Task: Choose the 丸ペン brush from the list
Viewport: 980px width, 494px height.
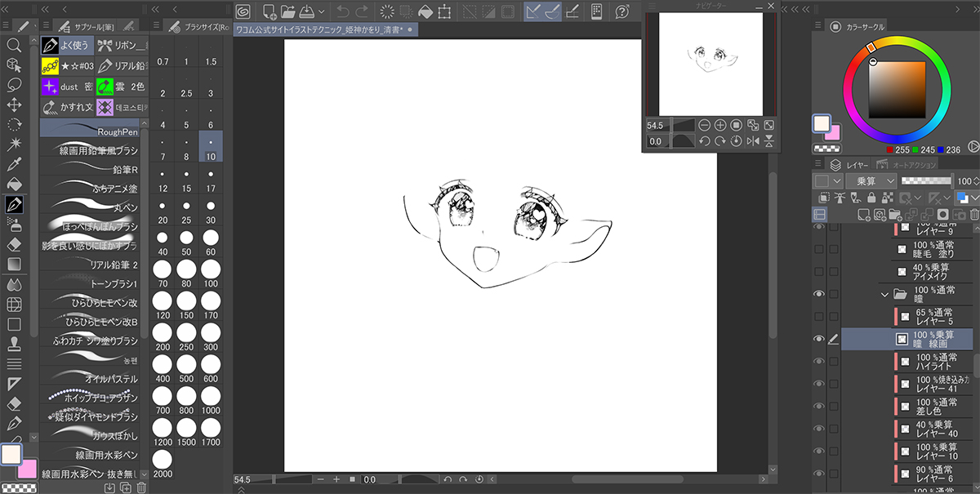Action: (90, 207)
